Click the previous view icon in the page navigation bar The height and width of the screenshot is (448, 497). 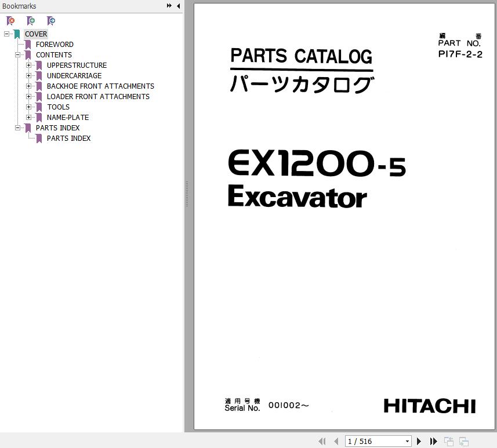[448, 441]
